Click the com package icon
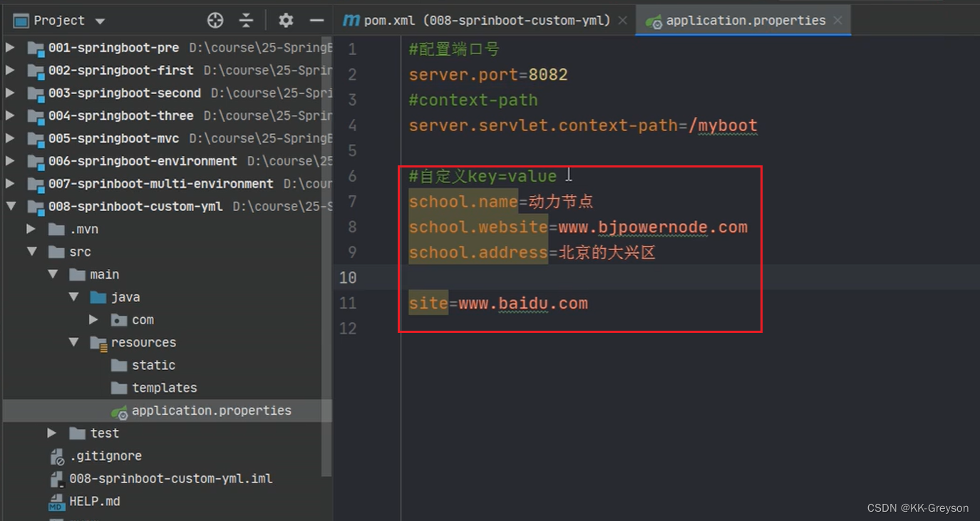The image size is (980, 521). tap(119, 320)
